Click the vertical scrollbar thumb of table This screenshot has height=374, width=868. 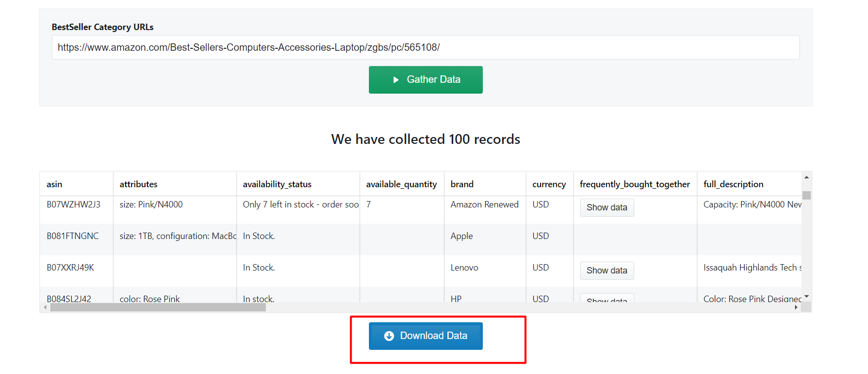pos(806,195)
